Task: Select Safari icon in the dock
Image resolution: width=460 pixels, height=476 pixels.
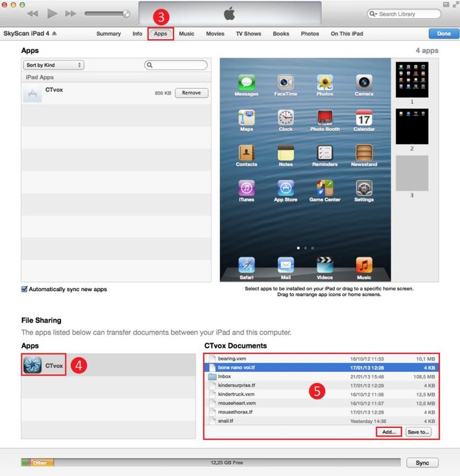Action: 247,265
